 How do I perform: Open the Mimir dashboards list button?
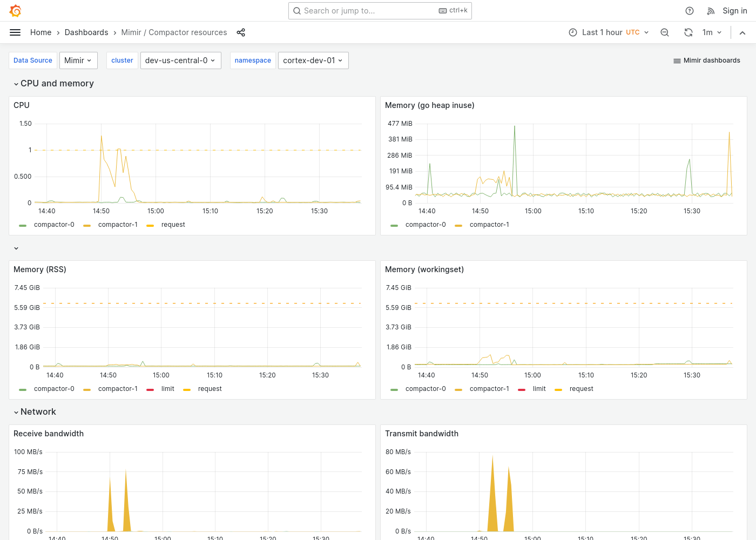[x=706, y=60]
